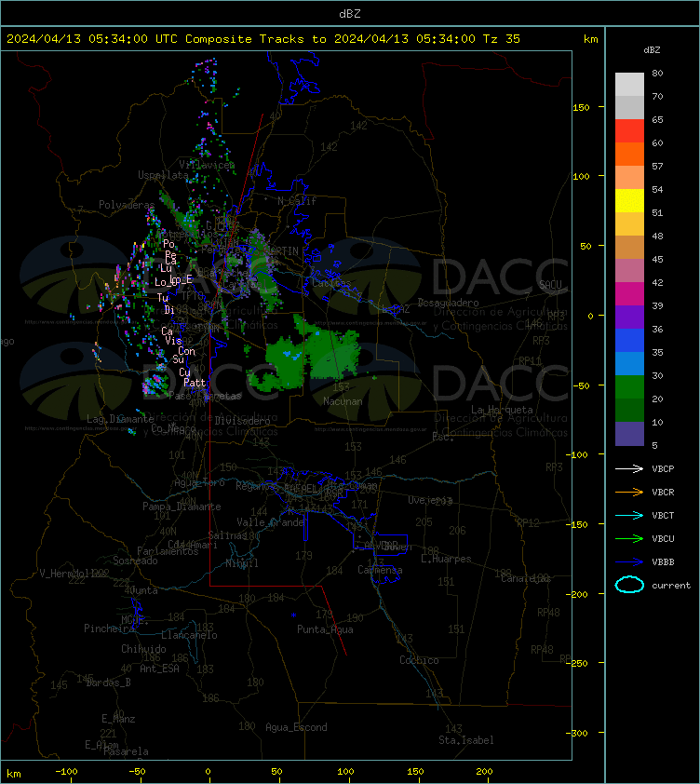The width and height of the screenshot is (700, 784).
Task: Click the white VBCP arrow icon
Action: pos(629,468)
